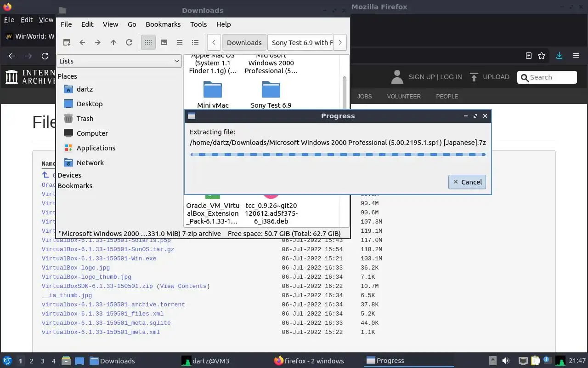The height and width of the screenshot is (368, 588).
Task: Focus the Internet Archive Search field
Action: (547, 77)
